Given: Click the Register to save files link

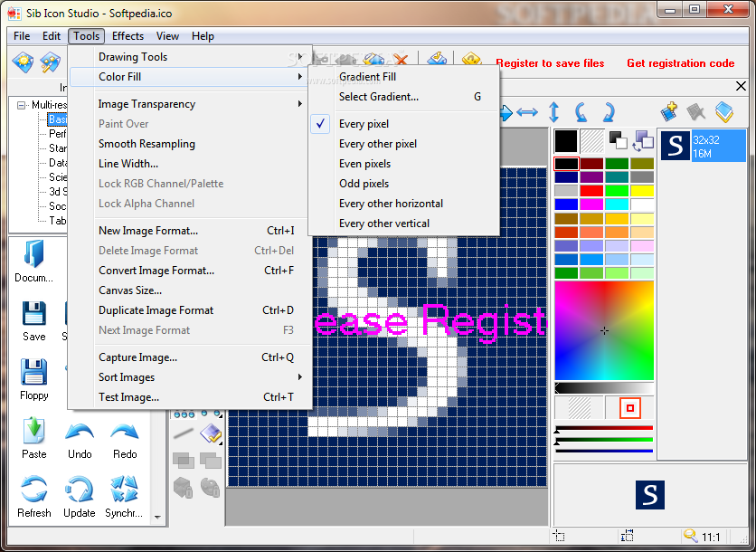Looking at the screenshot, I should [x=550, y=63].
